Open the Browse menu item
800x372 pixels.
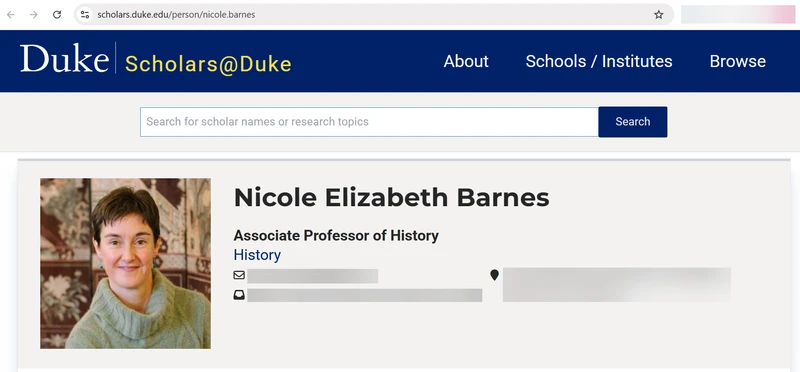coord(738,61)
